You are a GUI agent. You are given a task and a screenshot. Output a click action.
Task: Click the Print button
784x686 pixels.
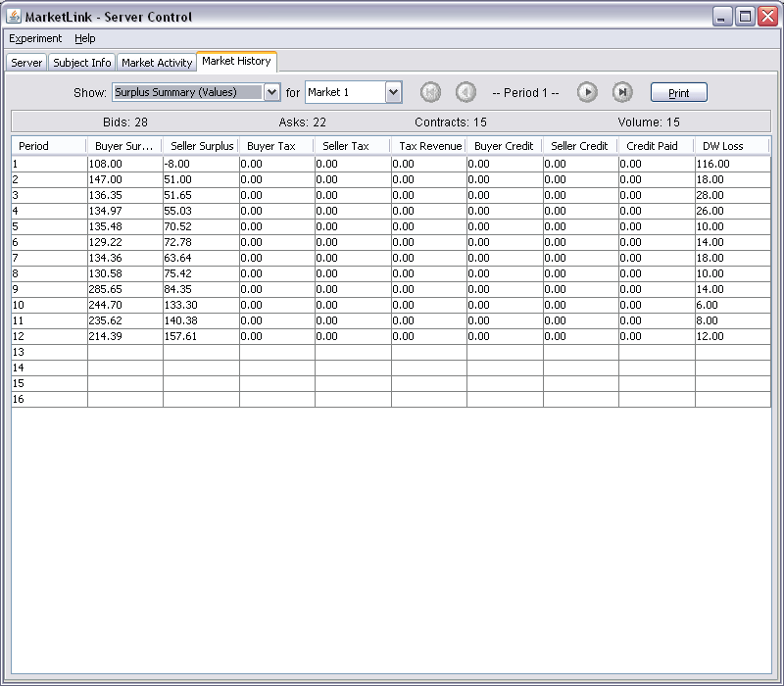click(x=678, y=92)
